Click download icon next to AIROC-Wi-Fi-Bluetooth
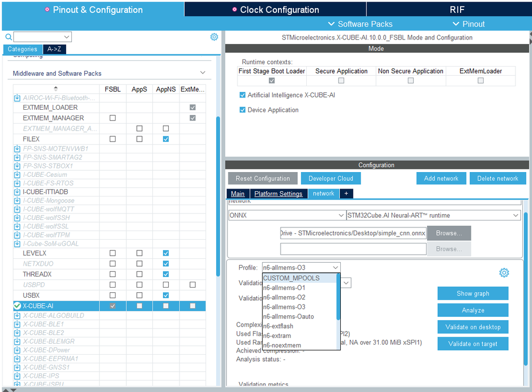 point(17,98)
